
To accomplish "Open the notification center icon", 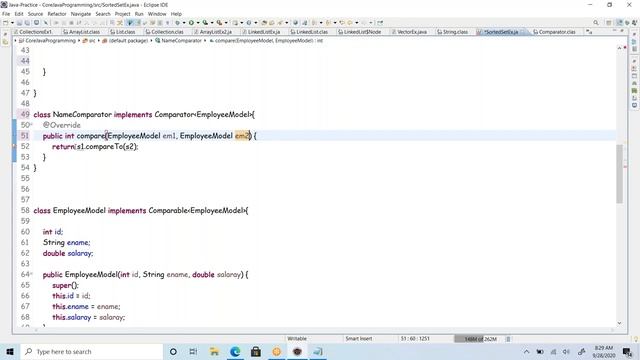I will coord(627,351).
